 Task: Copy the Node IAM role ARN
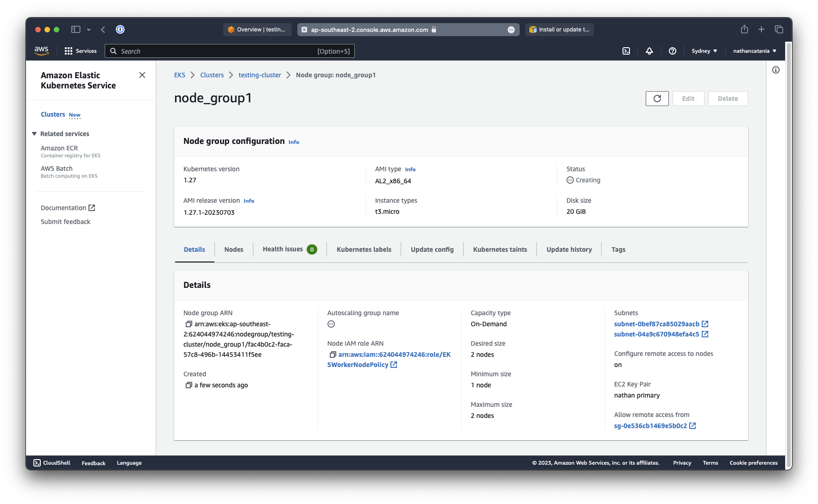tap(333, 355)
